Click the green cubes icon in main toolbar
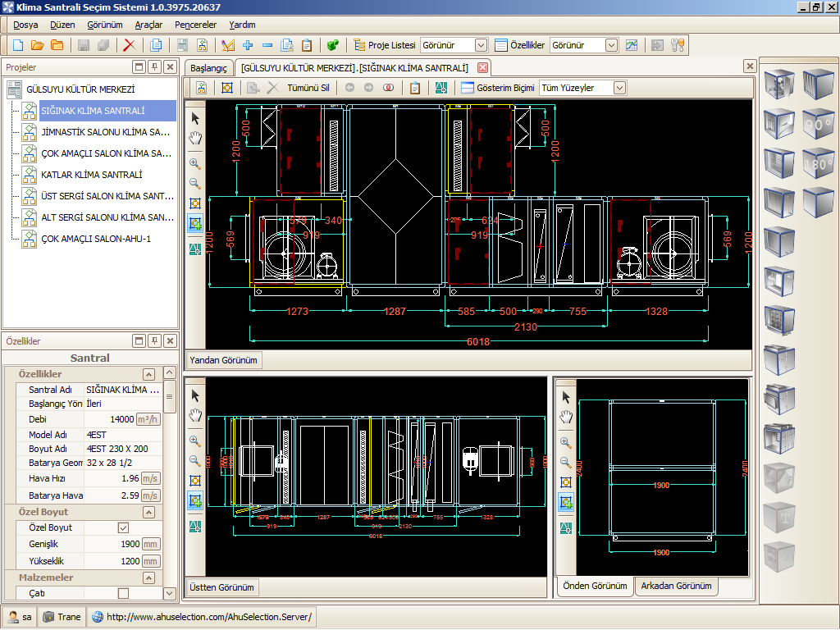The height and width of the screenshot is (630, 840). (333, 46)
